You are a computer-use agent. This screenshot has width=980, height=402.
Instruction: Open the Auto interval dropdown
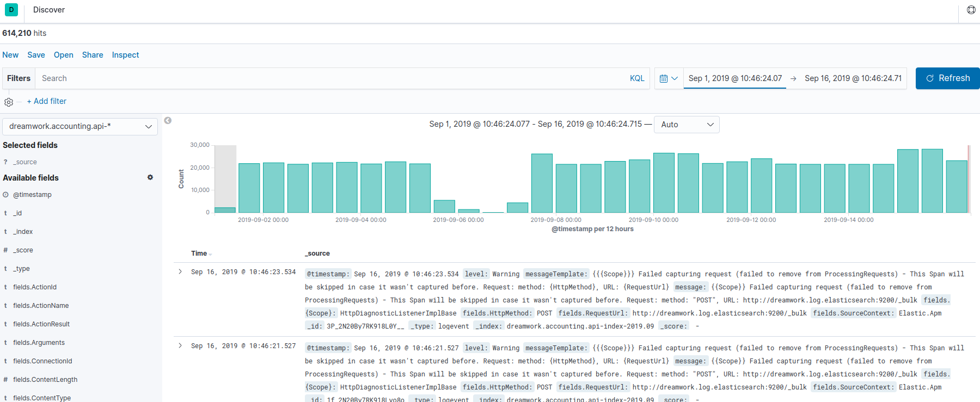click(687, 125)
